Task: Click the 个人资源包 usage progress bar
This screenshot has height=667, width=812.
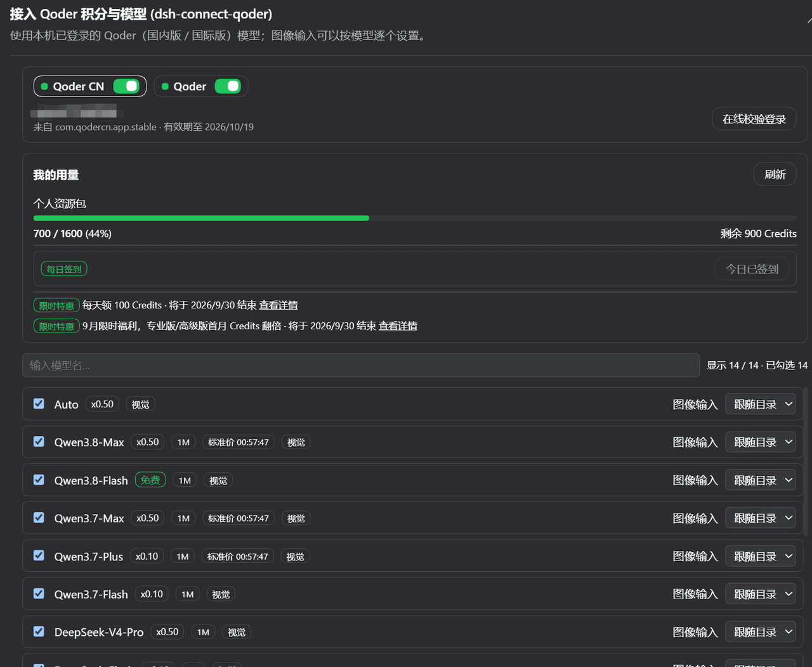Action: pyautogui.click(x=415, y=218)
